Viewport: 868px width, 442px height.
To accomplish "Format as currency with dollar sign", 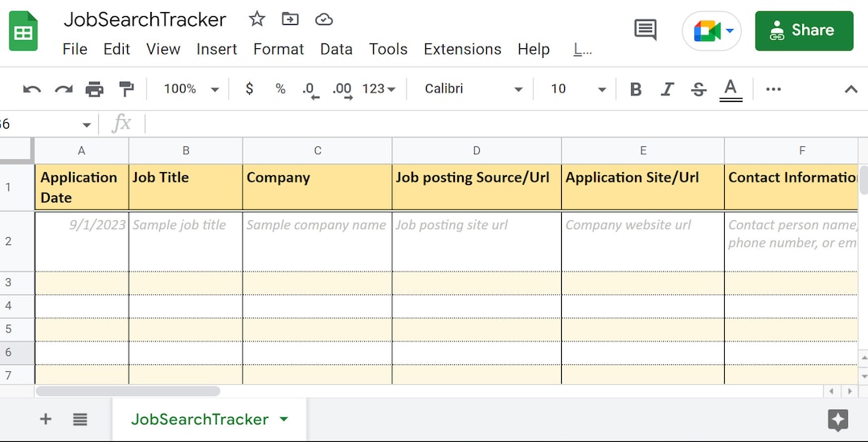I will coord(249,88).
